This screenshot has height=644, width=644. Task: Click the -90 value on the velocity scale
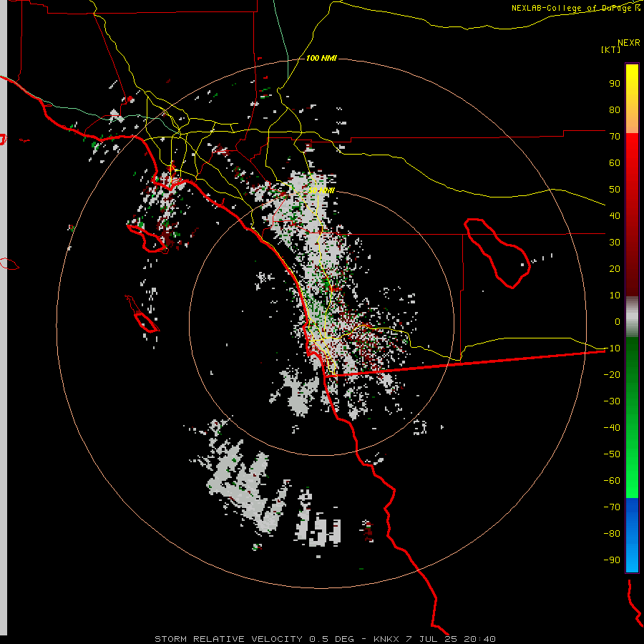tap(612, 560)
